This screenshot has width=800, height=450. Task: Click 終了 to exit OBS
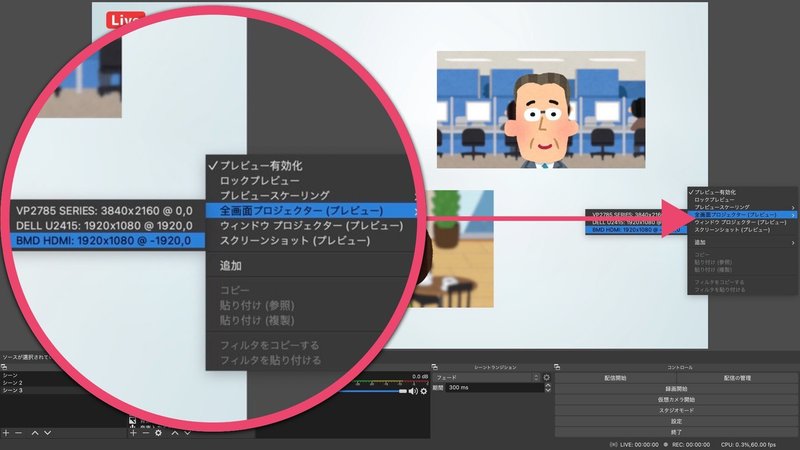coord(677,432)
